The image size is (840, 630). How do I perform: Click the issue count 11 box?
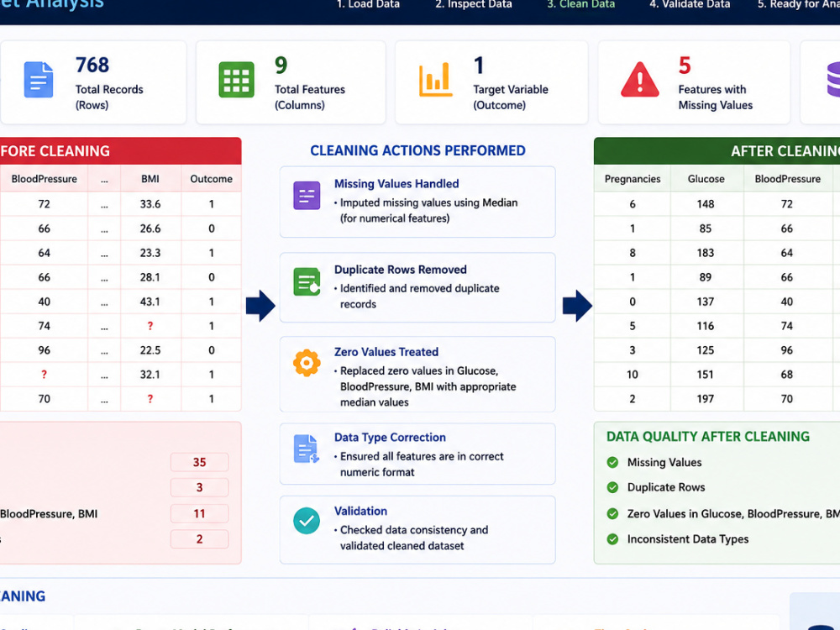click(199, 514)
